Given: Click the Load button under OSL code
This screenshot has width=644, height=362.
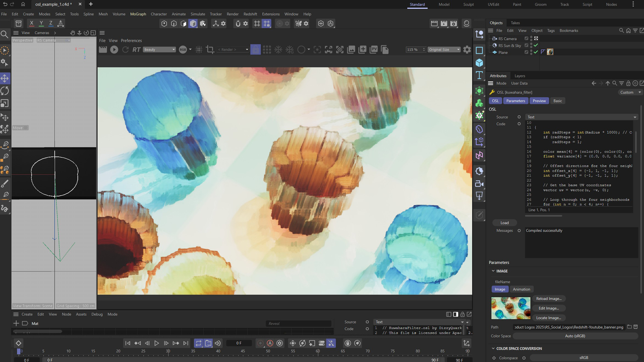Looking at the screenshot, I should (504, 223).
